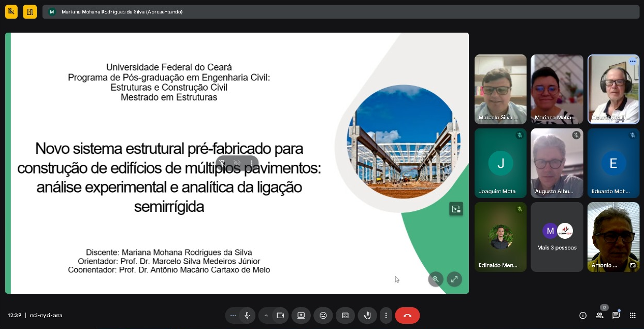This screenshot has height=329, width=644.
Task: Click 'Mestrado em Estruturas' slide text
Action: (169, 97)
